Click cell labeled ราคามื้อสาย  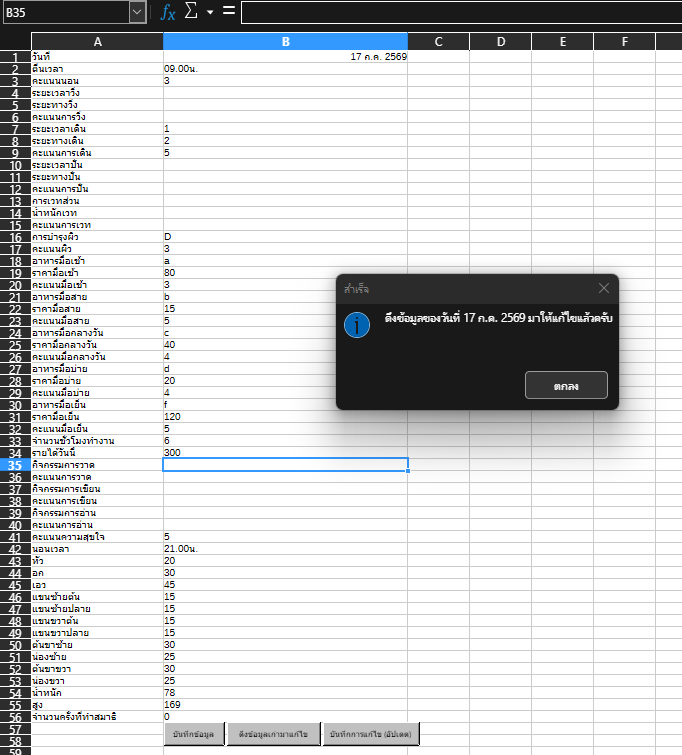click(97, 309)
